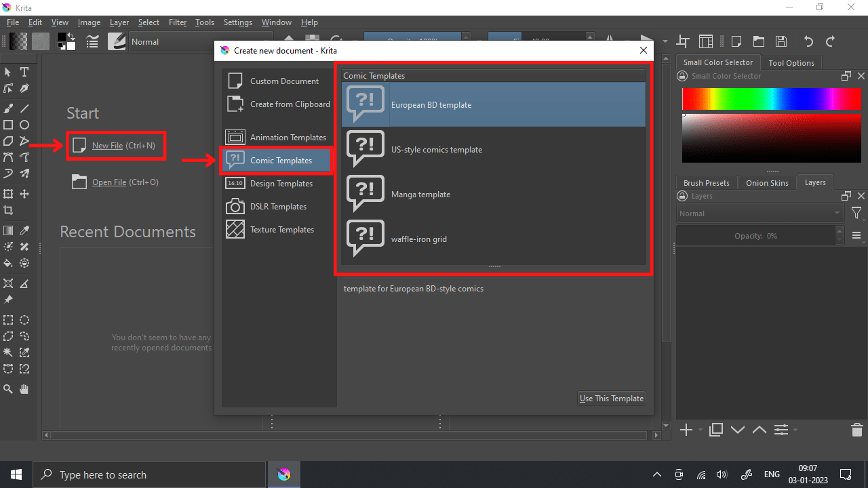Image resolution: width=868 pixels, height=488 pixels.
Task: Float the Small Color Selector docker
Action: (x=846, y=76)
